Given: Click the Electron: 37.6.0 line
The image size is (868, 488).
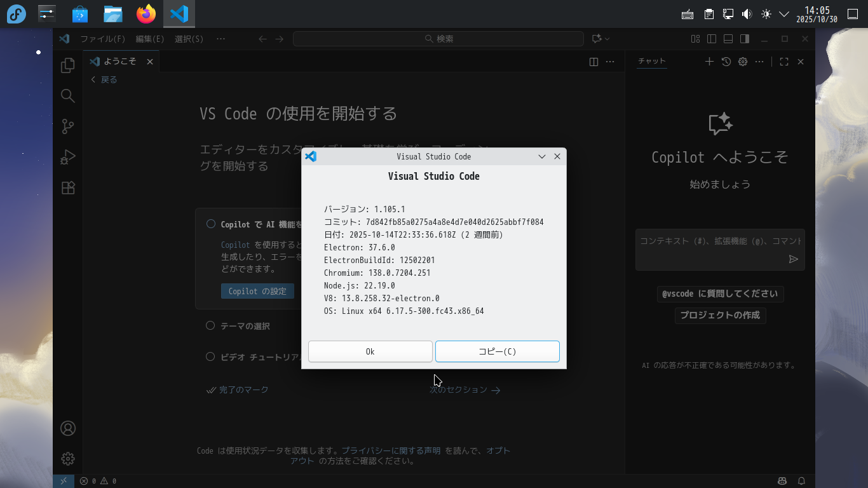Looking at the screenshot, I should tap(360, 247).
